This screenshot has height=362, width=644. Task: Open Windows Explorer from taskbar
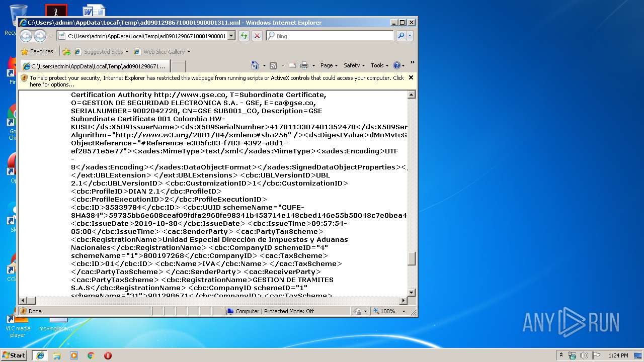pos(57,355)
